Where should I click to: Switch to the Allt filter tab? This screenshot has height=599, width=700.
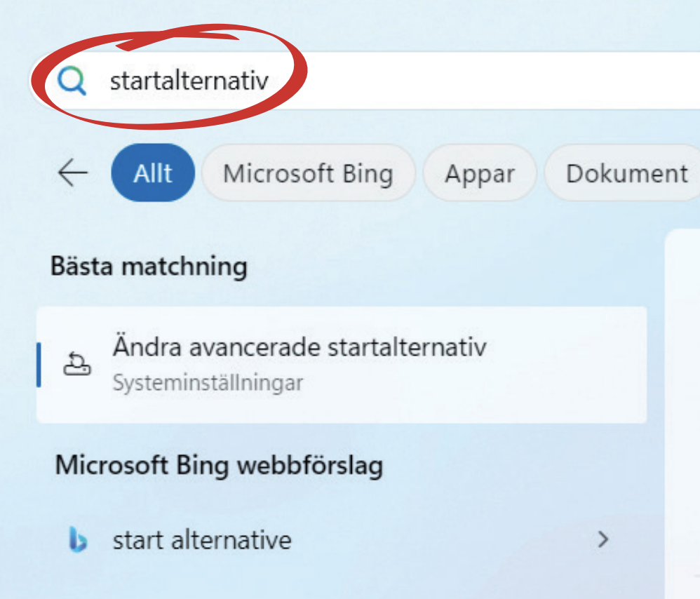pyautogui.click(x=153, y=173)
